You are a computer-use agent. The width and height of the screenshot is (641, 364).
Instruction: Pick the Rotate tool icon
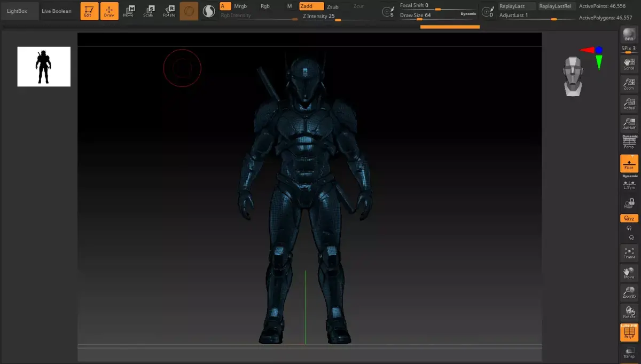click(x=169, y=11)
